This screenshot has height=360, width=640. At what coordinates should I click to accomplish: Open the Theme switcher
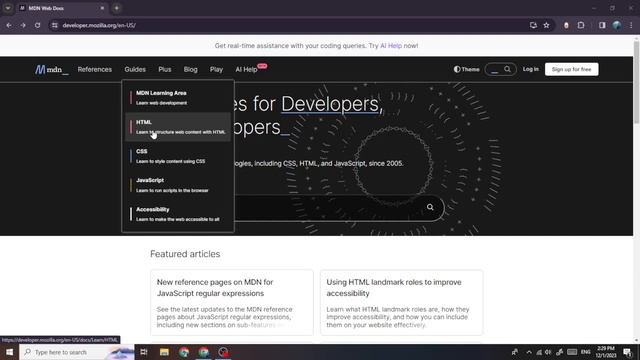tap(467, 69)
